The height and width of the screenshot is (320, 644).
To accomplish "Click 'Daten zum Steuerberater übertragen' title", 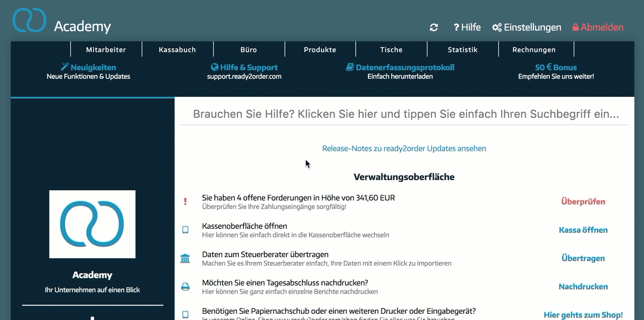I will click(265, 254).
